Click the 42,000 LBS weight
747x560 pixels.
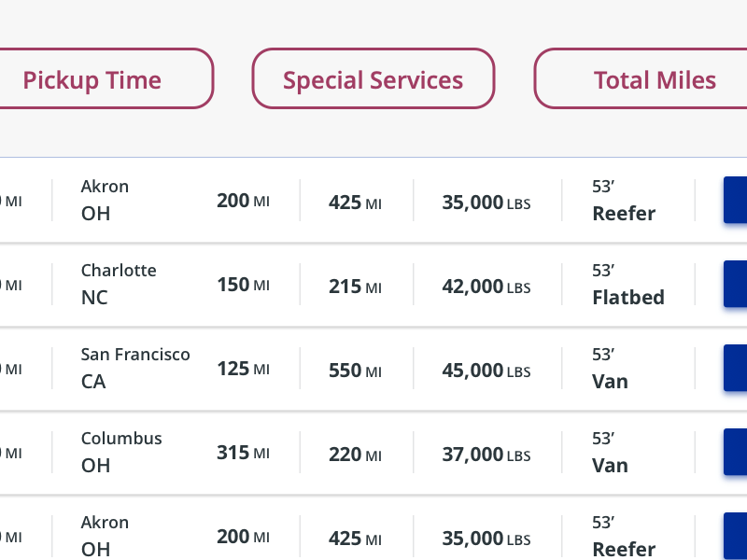click(x=486, y=287)
